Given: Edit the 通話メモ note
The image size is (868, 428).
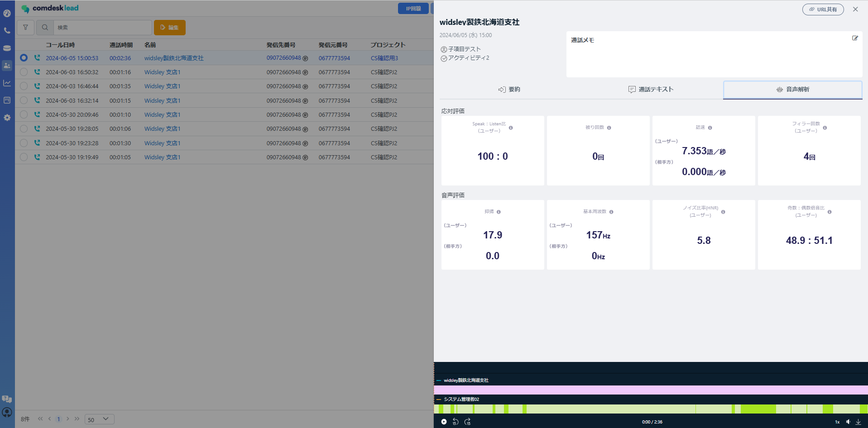Looking at the screenshot, I should (855, 38).
